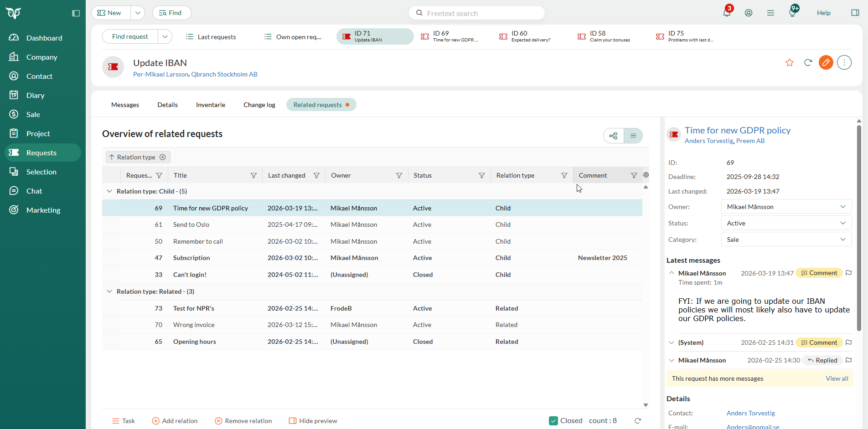
Task: Refresh the Update IBAN request
Action: coord(808,63)
